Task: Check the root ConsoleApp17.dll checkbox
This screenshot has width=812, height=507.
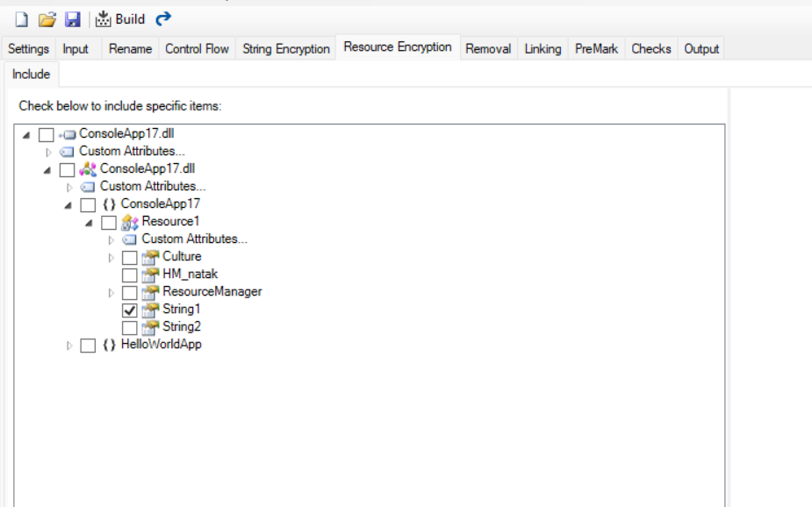Action: (x=47, y=135)
